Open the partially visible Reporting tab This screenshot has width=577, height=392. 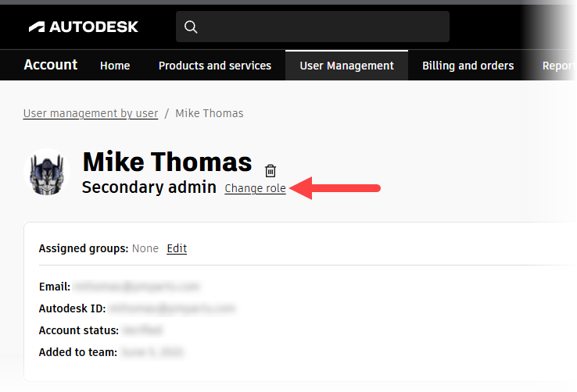(558, 66)
